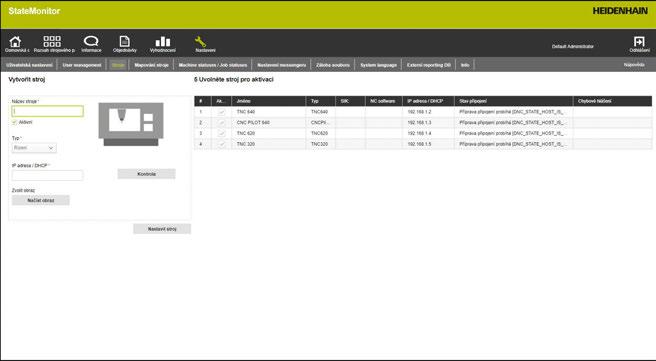Image resolution: width=656 pixels, height=361 pixels.
Task: Expand the Typ control dropdown
Action: click(34, 148)
